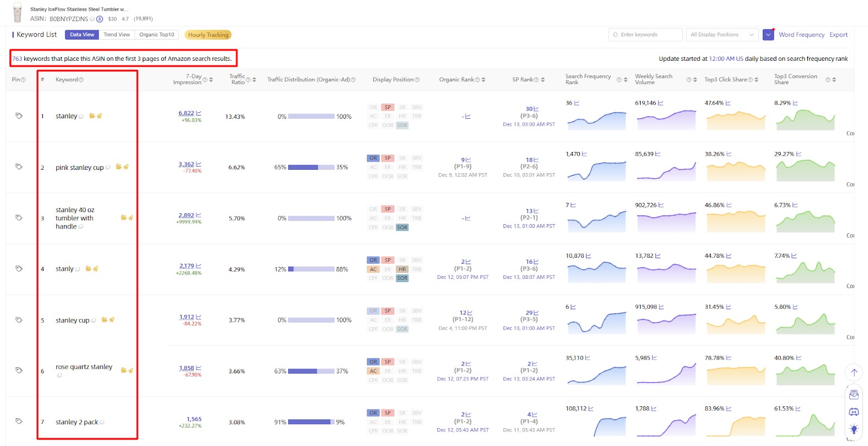Sort by Organic Rank column arrows
Screen dimensions: 868x446
pyautogui.click(x=483, y=80)
